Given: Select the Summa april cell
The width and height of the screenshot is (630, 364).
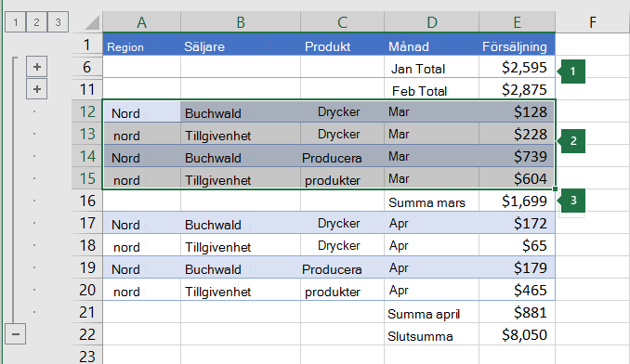Looking at the screenshot, I should tap(431, 312).
